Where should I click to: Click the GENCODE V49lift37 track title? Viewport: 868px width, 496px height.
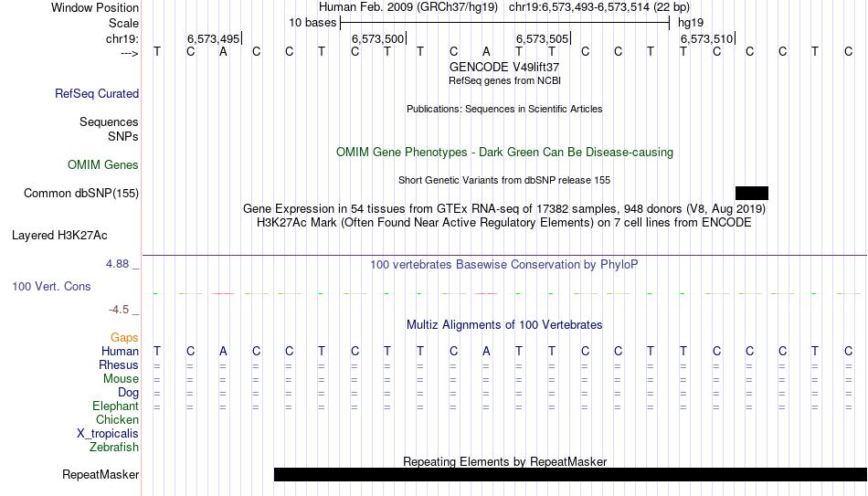tap(504, 67)
